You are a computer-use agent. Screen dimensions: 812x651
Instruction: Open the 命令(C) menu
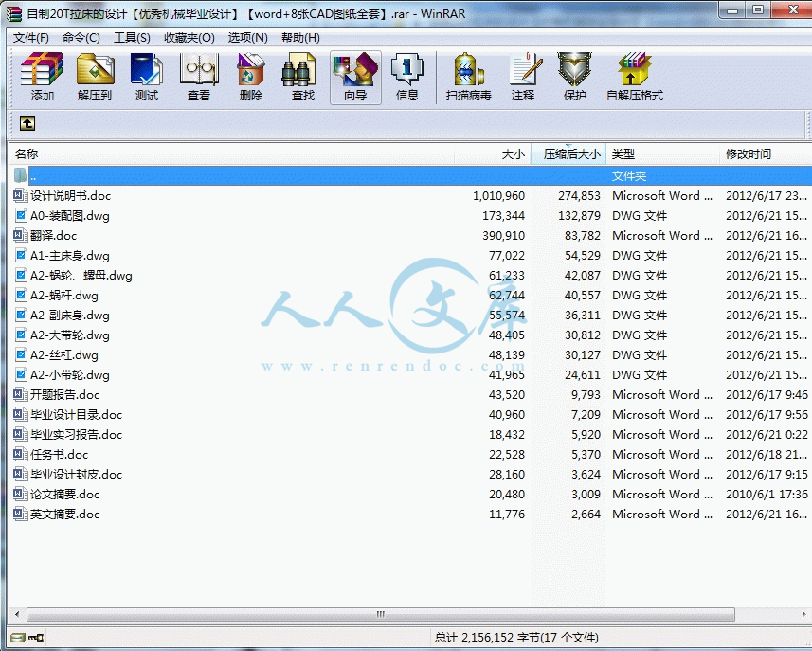pos(81,38)
